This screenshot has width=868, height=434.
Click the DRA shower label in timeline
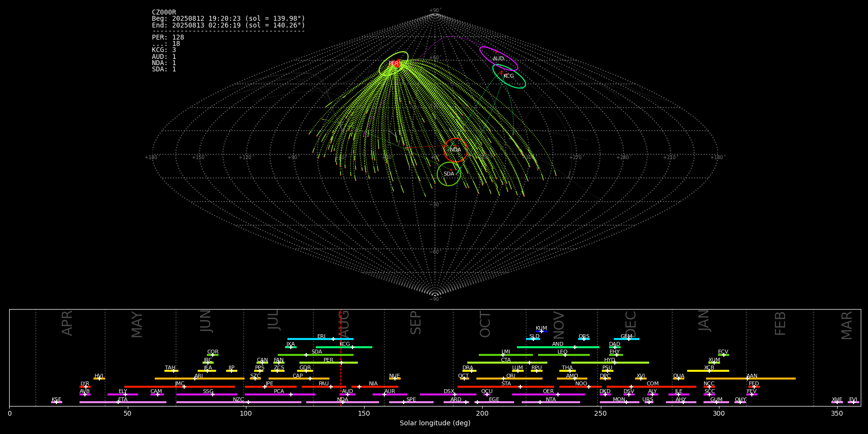pos(468,368)
